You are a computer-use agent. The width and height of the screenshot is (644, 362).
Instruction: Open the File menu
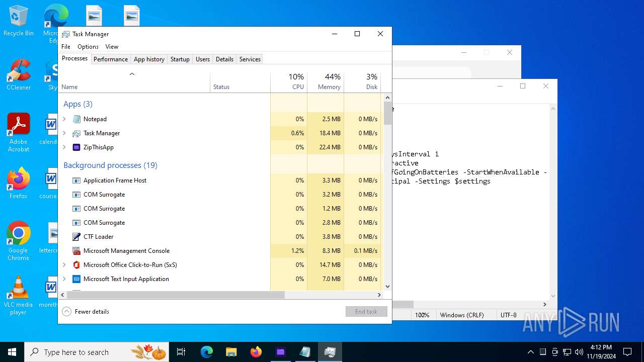click(x=66, y=47)
